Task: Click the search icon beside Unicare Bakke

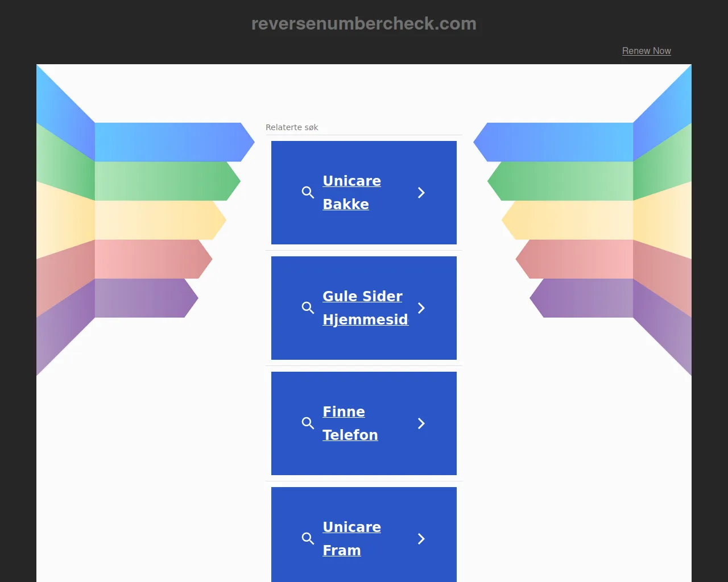Action: click(x=308, y=193)
